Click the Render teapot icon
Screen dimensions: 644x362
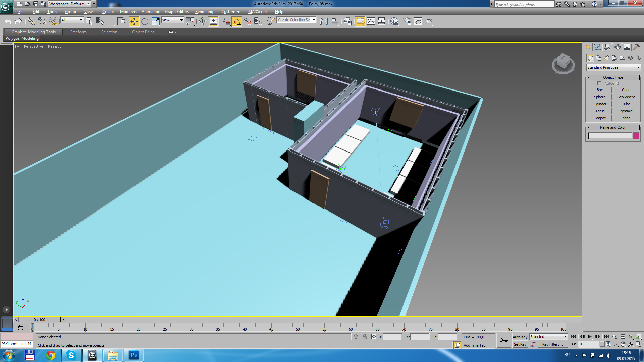[x=429, y=21]
